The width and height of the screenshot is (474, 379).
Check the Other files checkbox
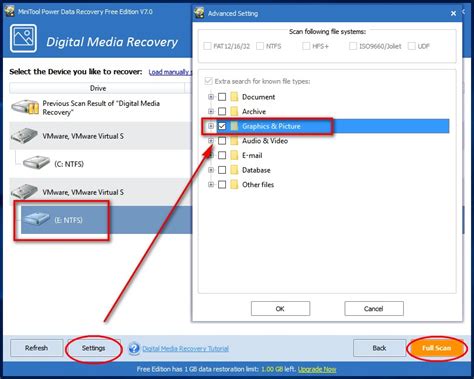(222, 185)
